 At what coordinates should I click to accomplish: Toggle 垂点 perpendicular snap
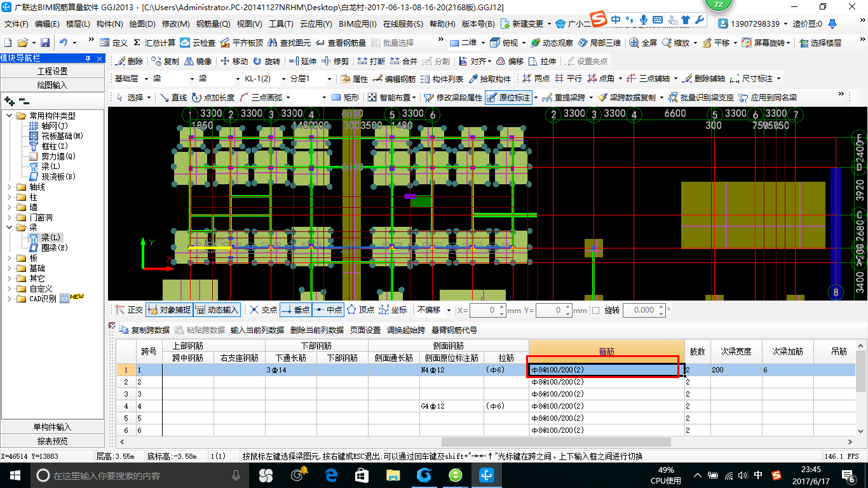click(x=295, y=310)
